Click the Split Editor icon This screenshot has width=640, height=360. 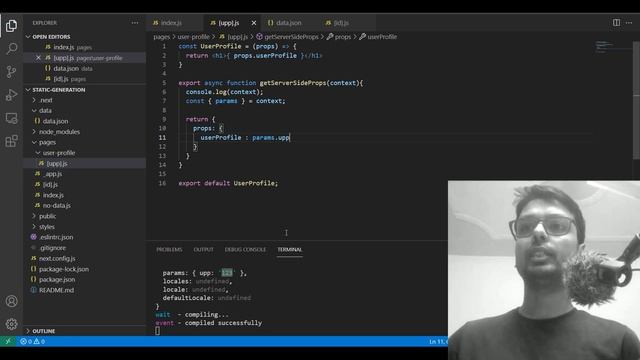[616, 22]
